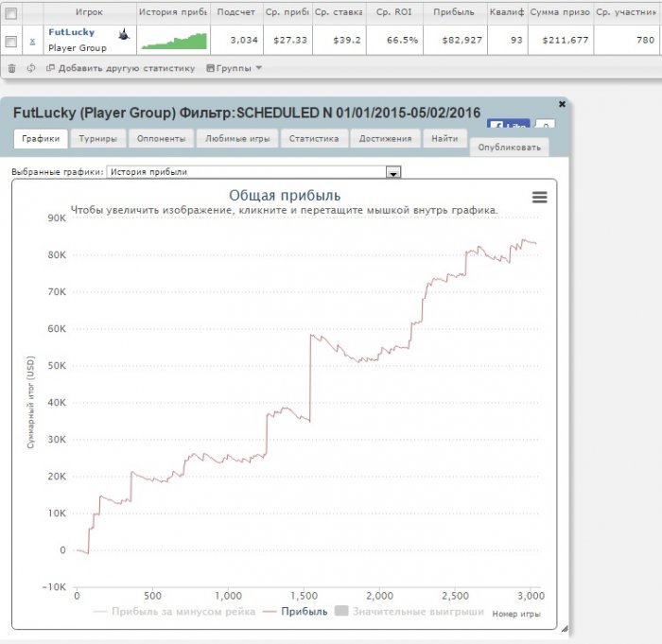Image resolution: width=662 pixels, height=644 pixels.
Task: Click the Опубликовать button
Action: 509,148
